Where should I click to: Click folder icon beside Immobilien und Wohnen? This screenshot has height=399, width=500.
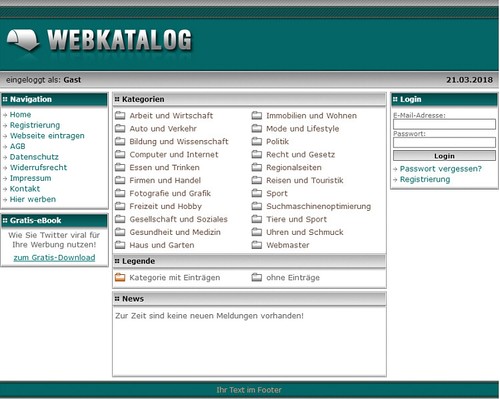pos(257,116)
